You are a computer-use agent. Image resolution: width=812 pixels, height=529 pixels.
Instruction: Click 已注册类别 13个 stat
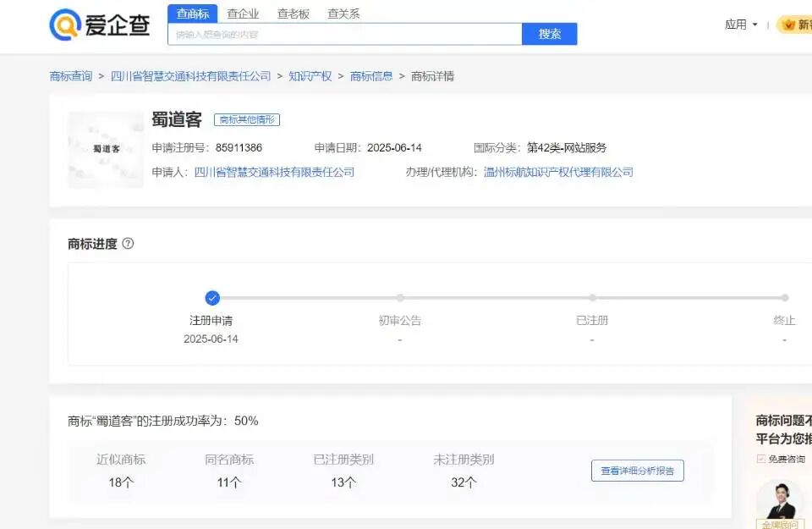(x=343, y=471)
